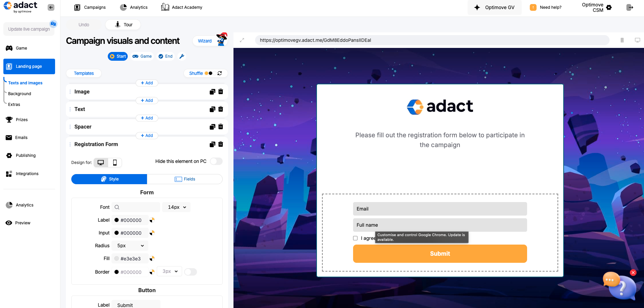Expand preview to fullscreen

(242, 40)
